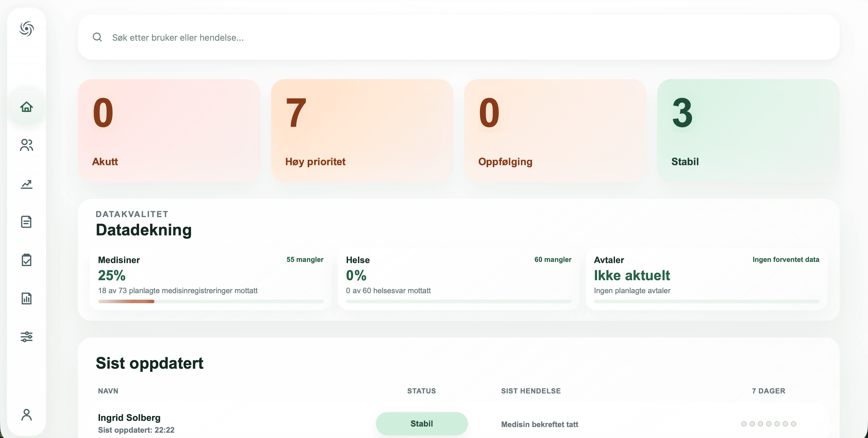
Task: Open the Profile icon in the sidebar
Action: point(27,415)
